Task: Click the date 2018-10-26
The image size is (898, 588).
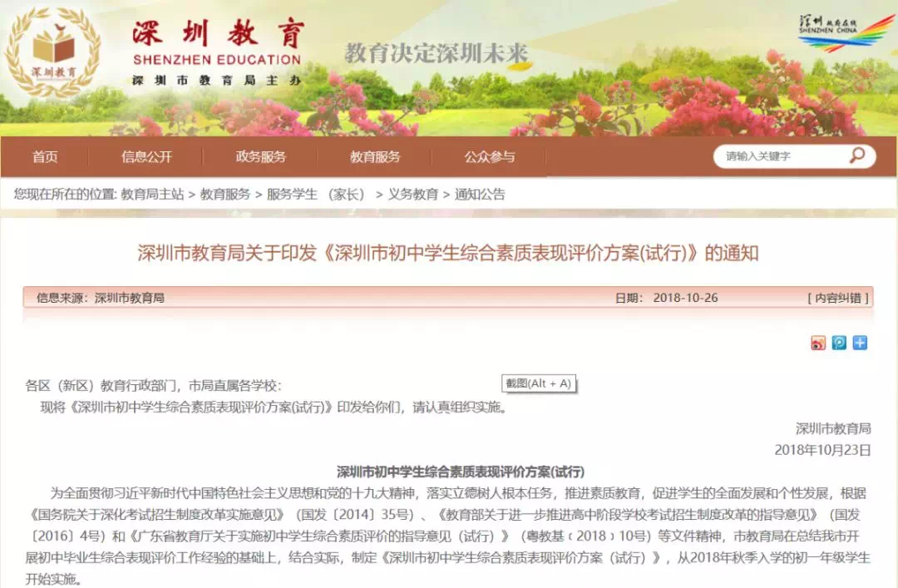Action: (x=685, y=298)
